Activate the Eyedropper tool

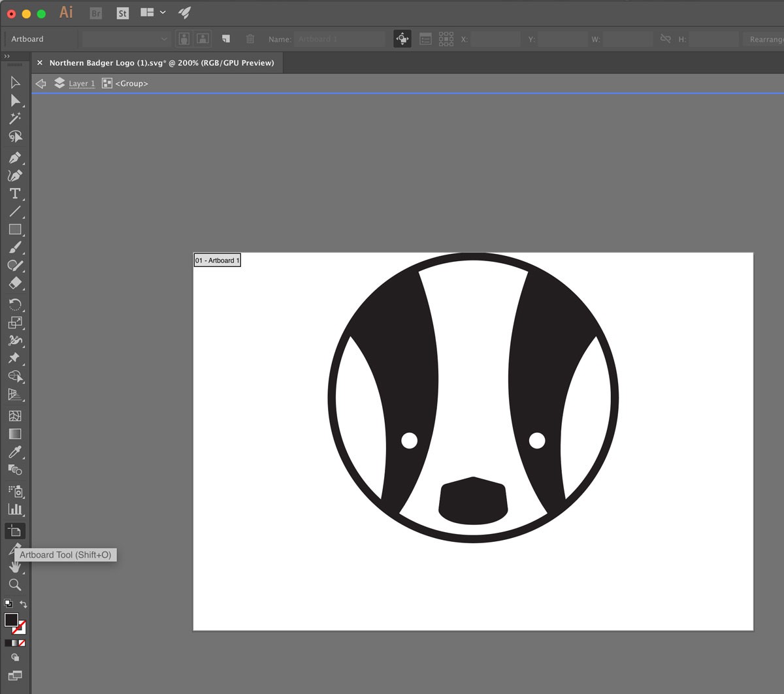(x=14, y=452)
